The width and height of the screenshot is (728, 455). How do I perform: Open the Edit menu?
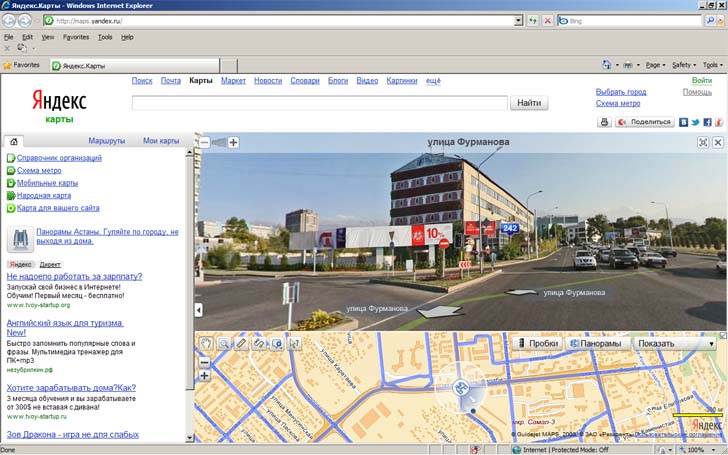click(27, 37)
